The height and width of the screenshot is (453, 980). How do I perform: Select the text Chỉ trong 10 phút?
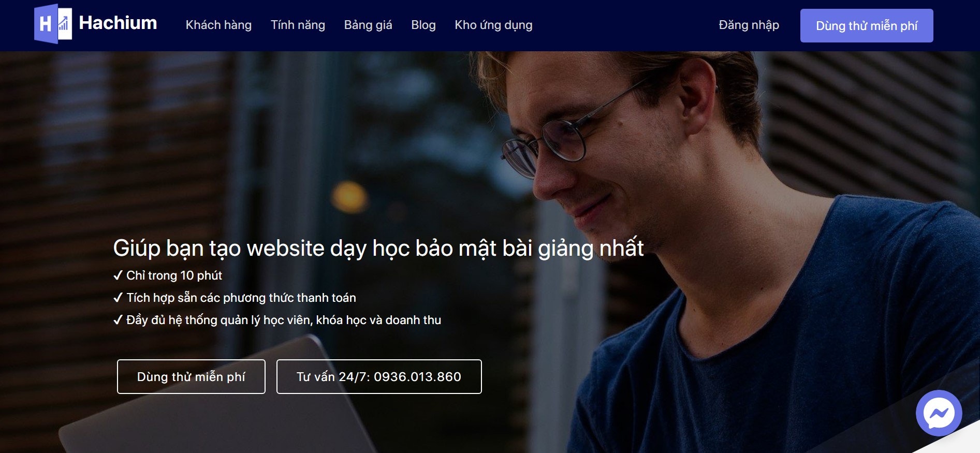pyautogui.click(x=174, y=275)
